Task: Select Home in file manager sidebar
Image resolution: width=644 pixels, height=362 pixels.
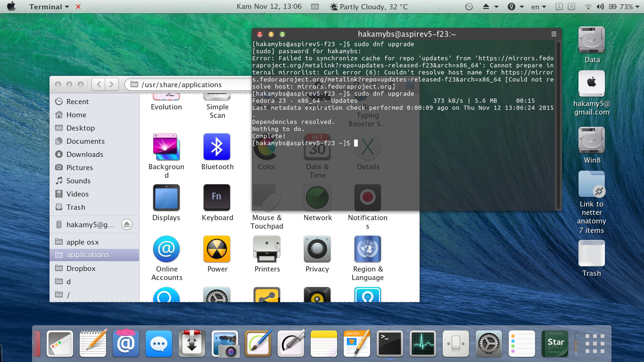Action: [x=94, y=115]
